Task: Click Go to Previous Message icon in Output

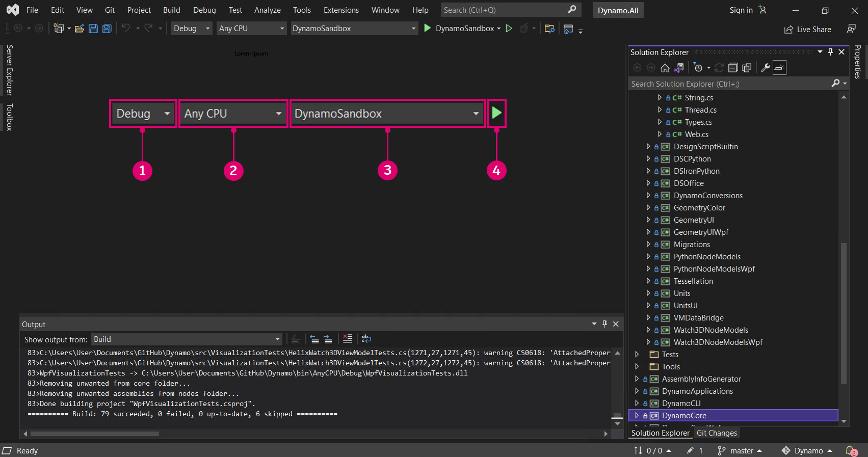Action: 314,339
